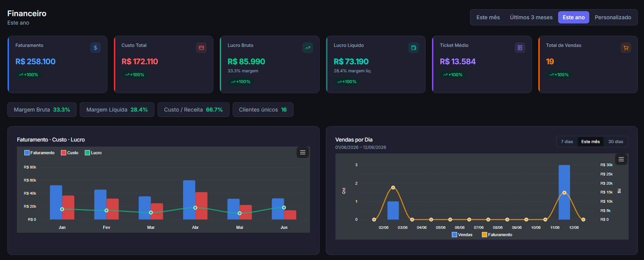Click the red Custo bar for Jun
The width and height of the screenshot is (644, 260).
[x=290, y=215]
